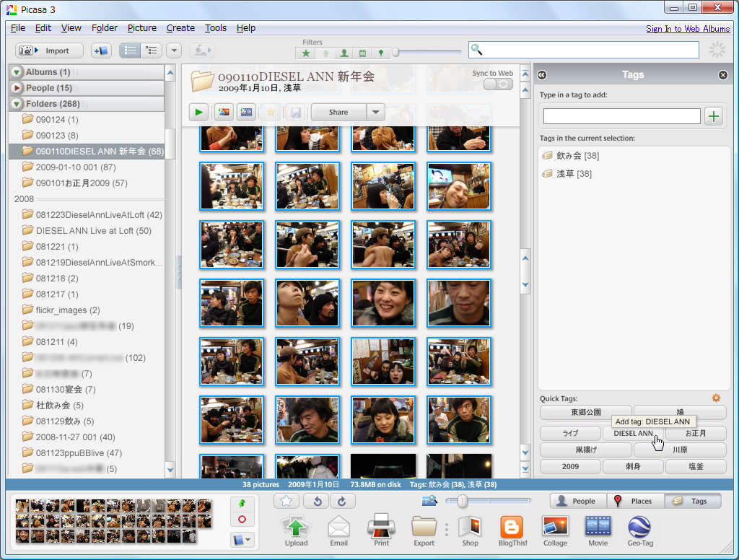Open the People panel tab
739x560 pixels.
point(578,501)
